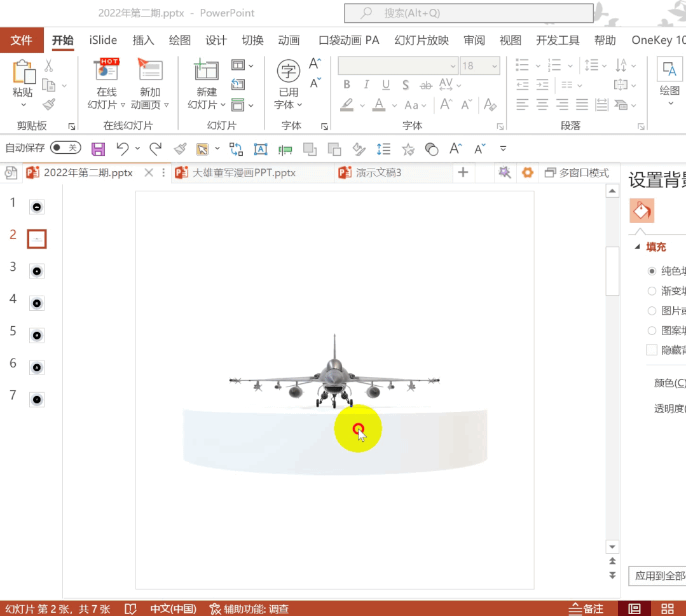
Task: Click the add animation page (新加动画页) icon
Action: (150, 70)
